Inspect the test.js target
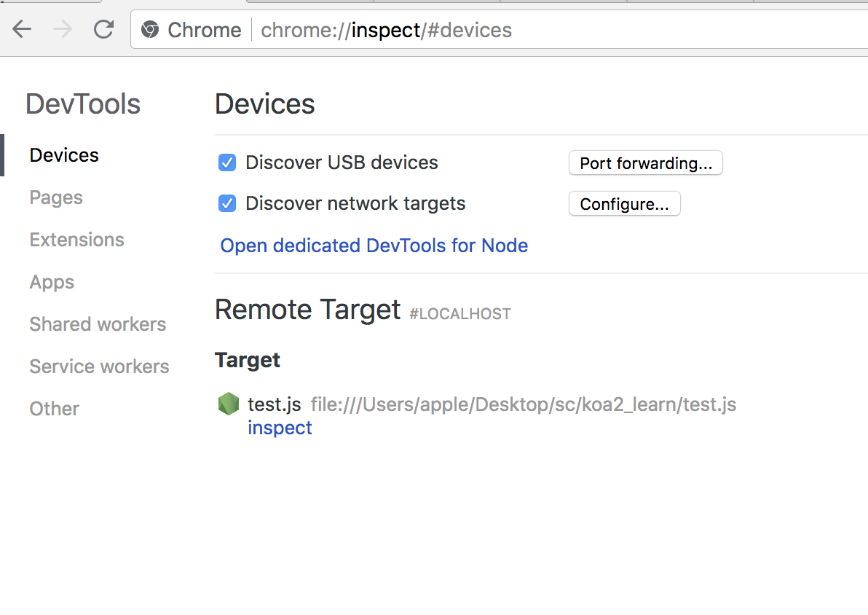868x615 pixels. [280, 428]
